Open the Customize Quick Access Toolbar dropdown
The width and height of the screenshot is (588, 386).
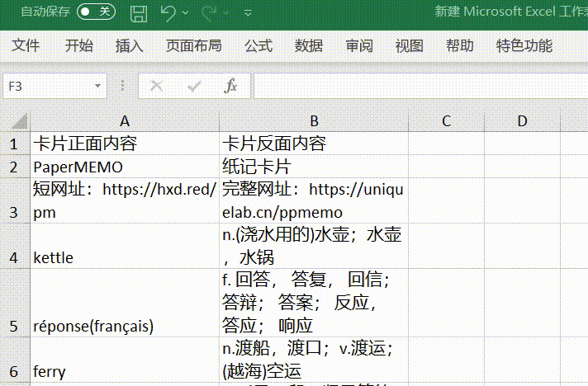tap(248, 13)
